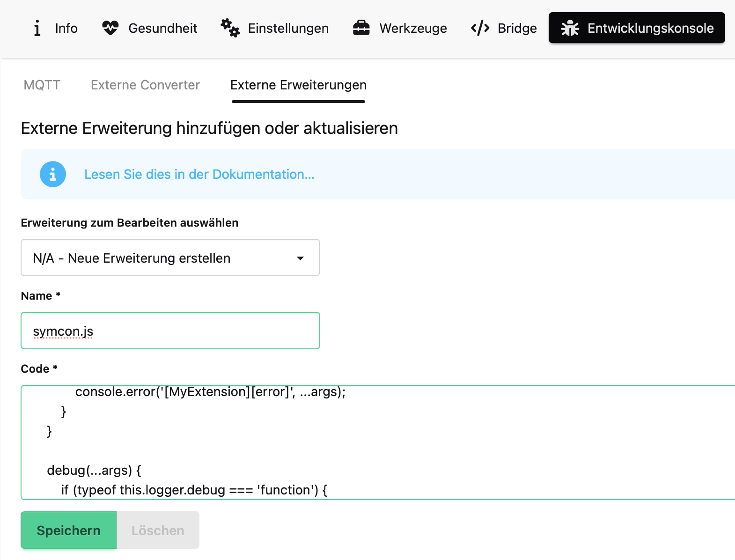Viewport: 735px width, 560px height.
Task: Click the dropdown caret arrow
Action: click(301, 258)
